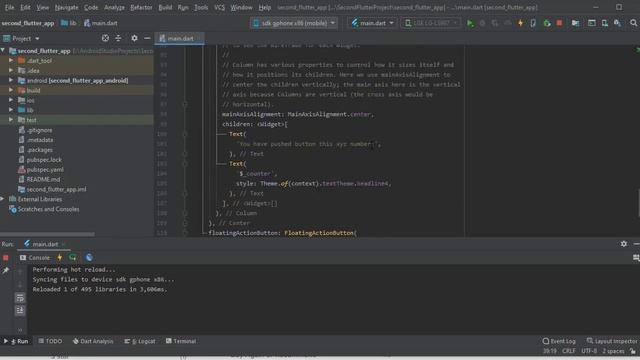Screen dimensions: 640x360
Task: Select the main.dart tab in Run panel
Action: pyautogui.click(x=45, y=244)
